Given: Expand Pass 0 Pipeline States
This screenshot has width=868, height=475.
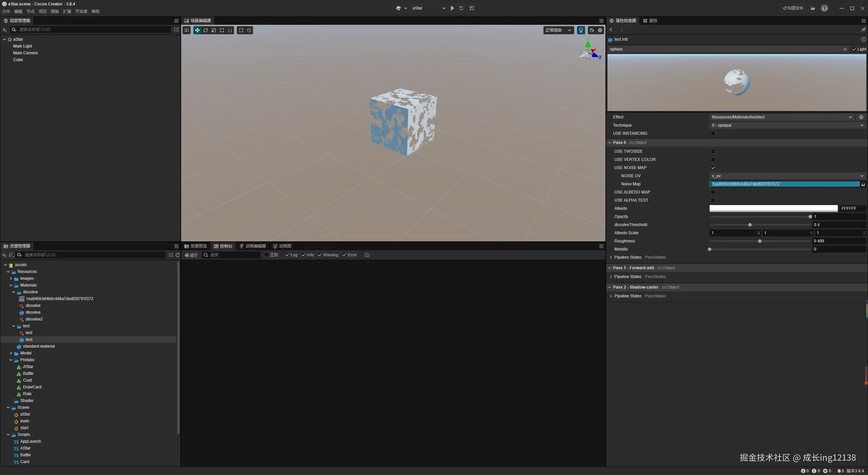Looking at the screenshot, I should click(x=611, y=257).
